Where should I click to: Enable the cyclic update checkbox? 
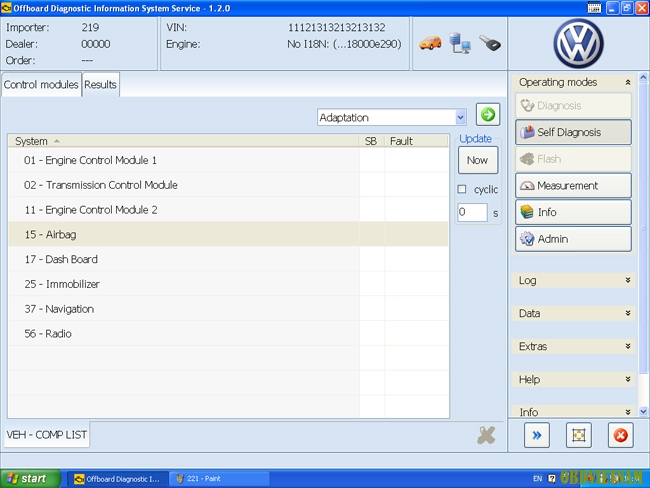coord(462,189)
